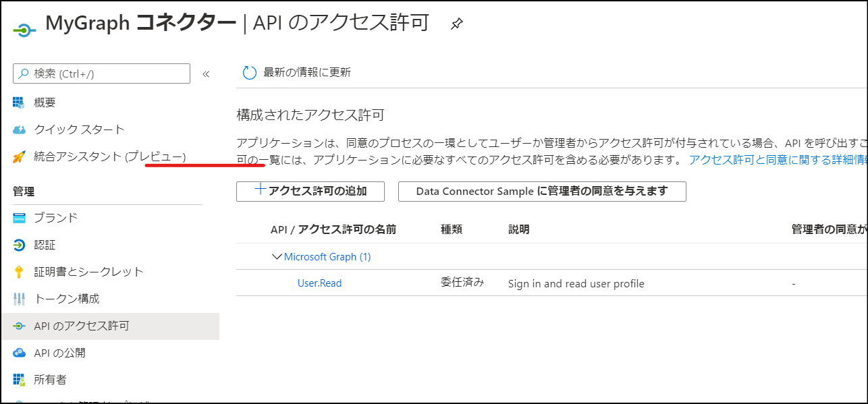
Task: Click the 構成されたアクセス許可 heading
Action: [x=310, y=115]
